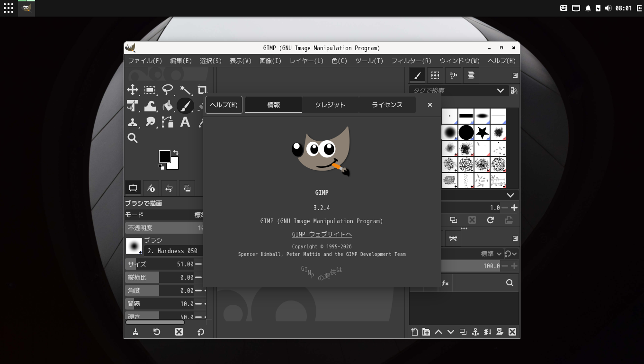Select the Paintbrush tool in the toolbox
644x364 pixels.
[185, 106]
